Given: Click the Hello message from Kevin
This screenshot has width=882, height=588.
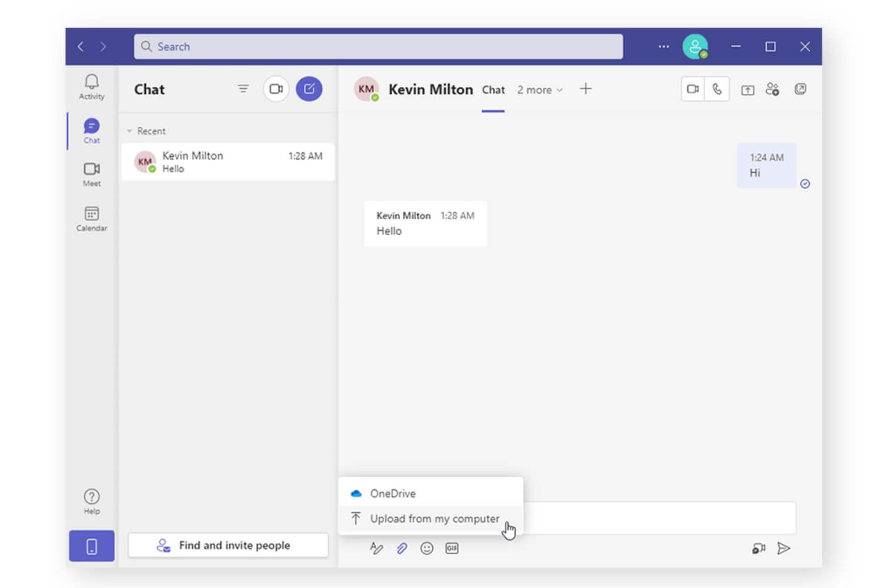Looking at the screenshot, I should pos(426,223).
